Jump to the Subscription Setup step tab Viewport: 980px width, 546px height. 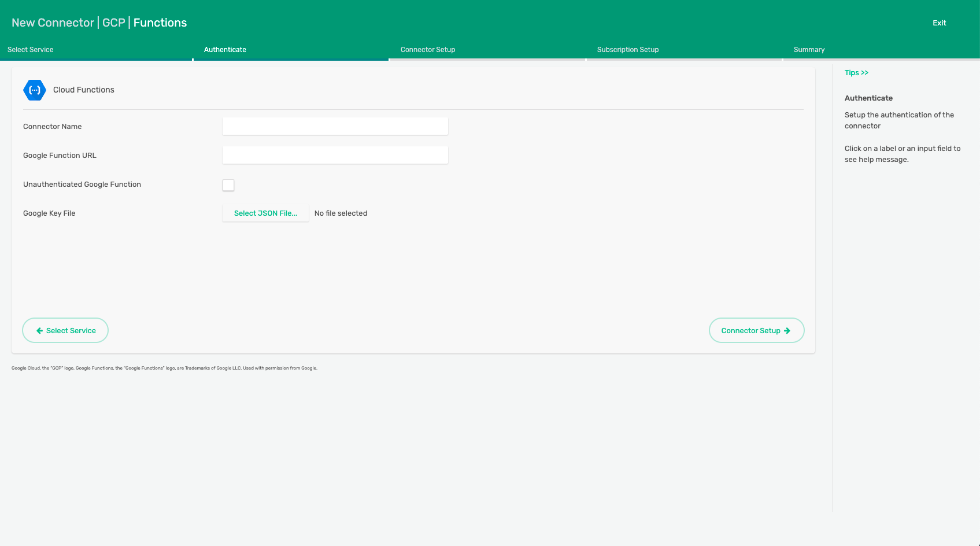tap(628, 50)
